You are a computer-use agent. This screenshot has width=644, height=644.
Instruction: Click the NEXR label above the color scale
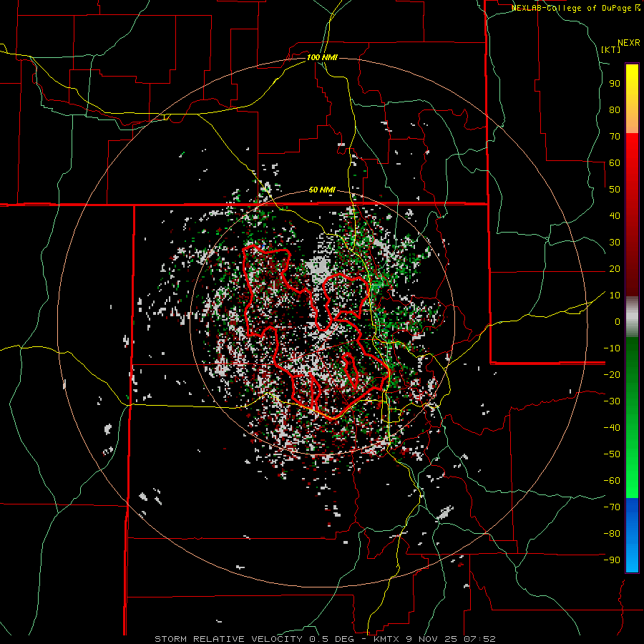(x=628, y=43)
